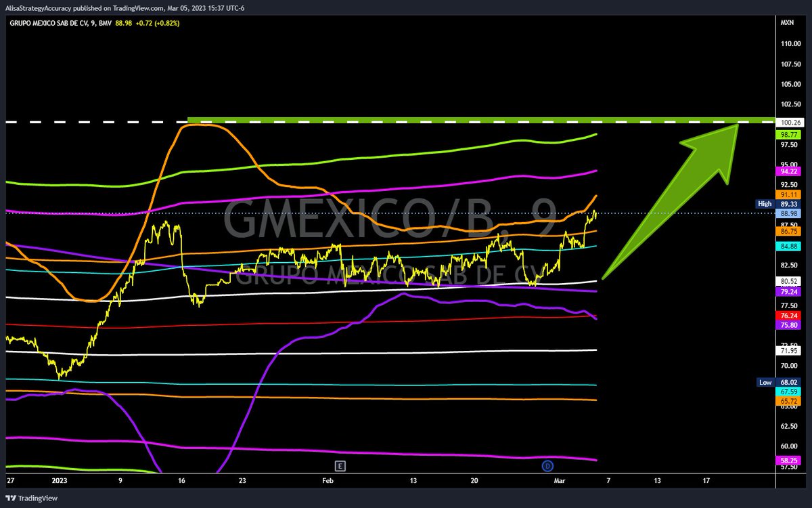The width and height of the screenshot is (812, 508).
Task: Click the 16 date on time axis
Action: point(181,480)
